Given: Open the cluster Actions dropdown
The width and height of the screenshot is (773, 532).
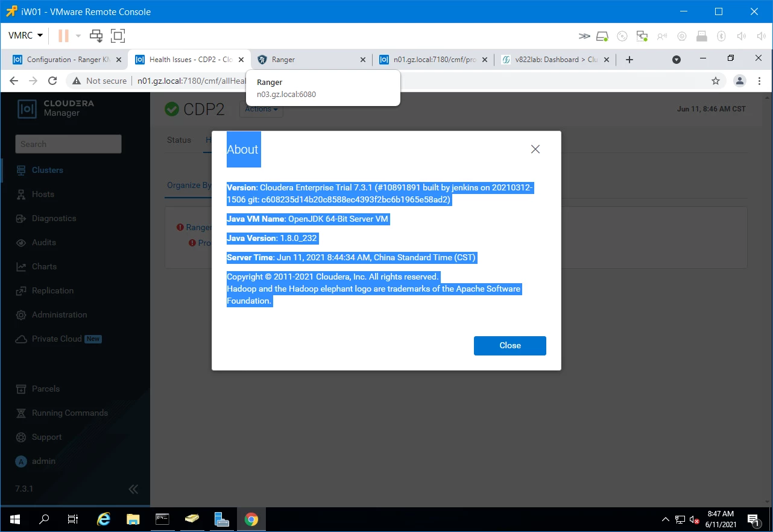Looking at the screenshot, I should pyautogui.click(x=261, y=109).
